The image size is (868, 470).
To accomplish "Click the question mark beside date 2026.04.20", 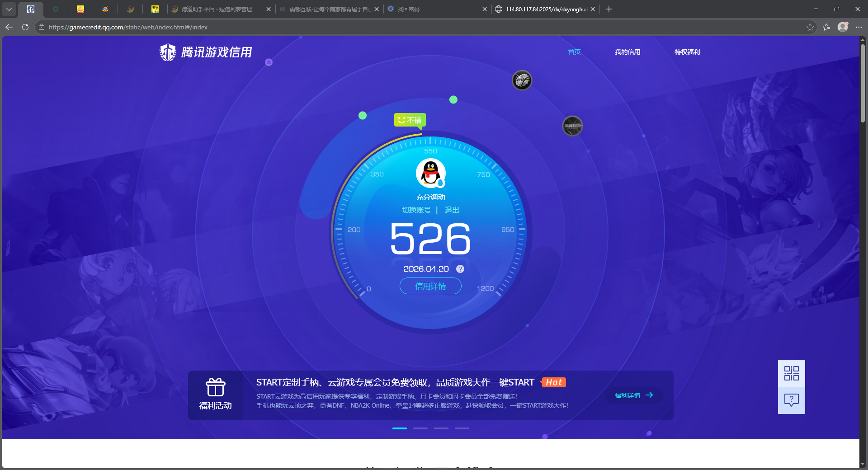I will tap(460, 268).
